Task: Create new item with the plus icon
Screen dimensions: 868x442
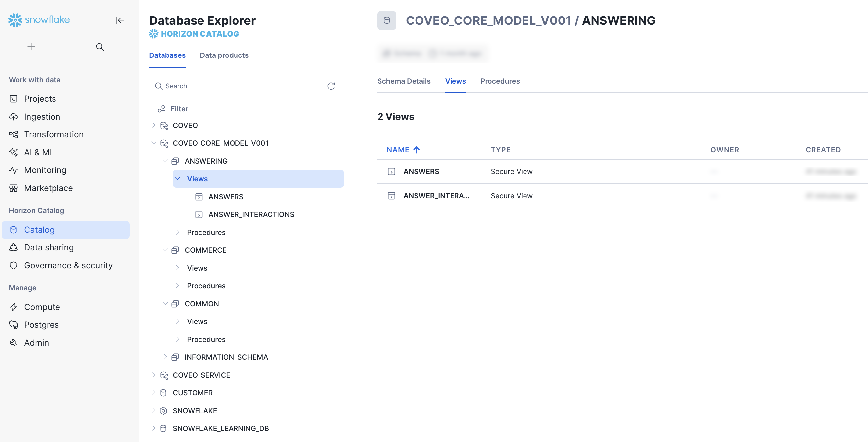Action: (x=31, y=47)
